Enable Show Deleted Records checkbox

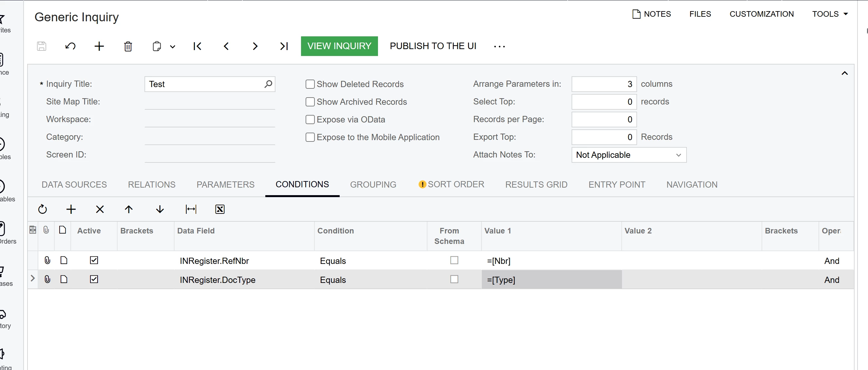click(x=310, y=84)
